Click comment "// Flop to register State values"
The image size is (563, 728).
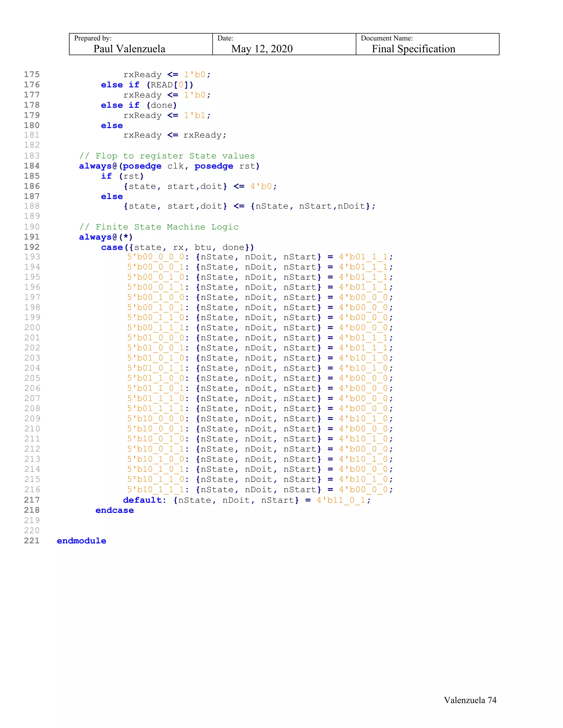coord(167,156)
